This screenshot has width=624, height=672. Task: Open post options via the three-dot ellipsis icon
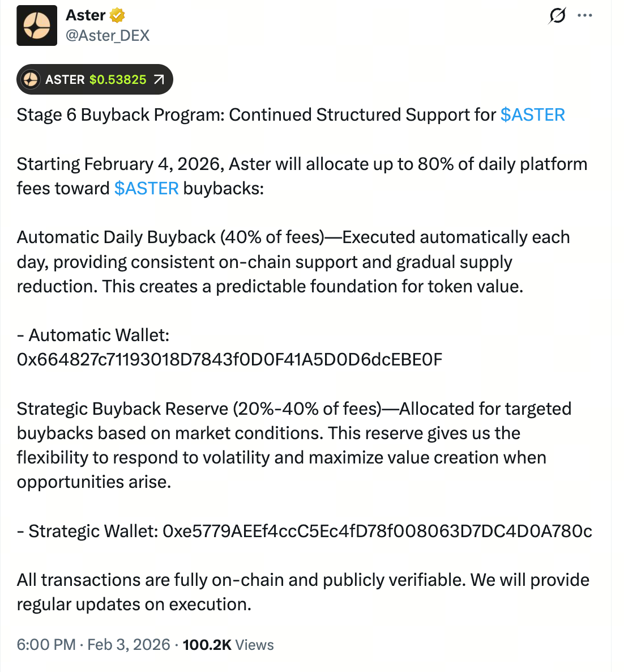pos(584,16)
